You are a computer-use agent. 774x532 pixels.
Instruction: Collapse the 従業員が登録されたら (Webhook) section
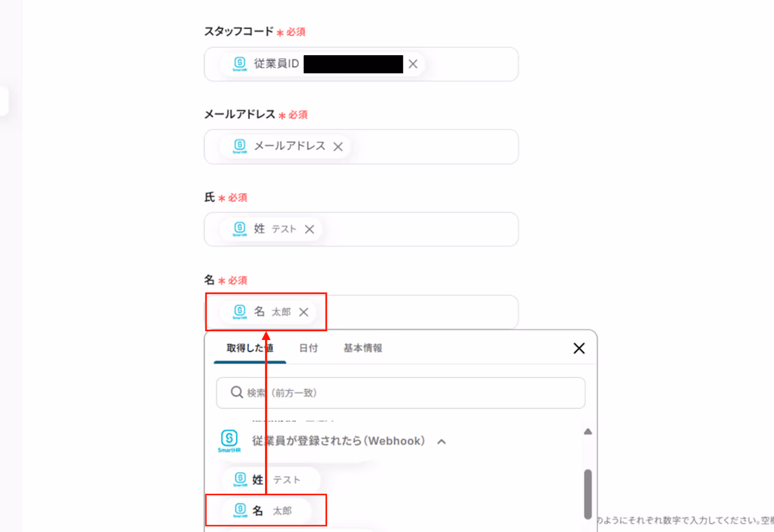(442, 442)
